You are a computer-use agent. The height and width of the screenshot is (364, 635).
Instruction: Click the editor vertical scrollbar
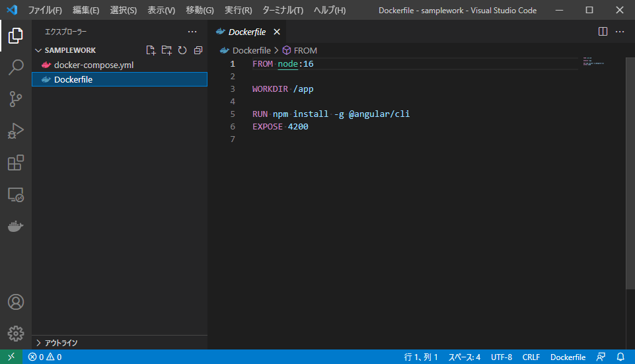pos(630,173)
